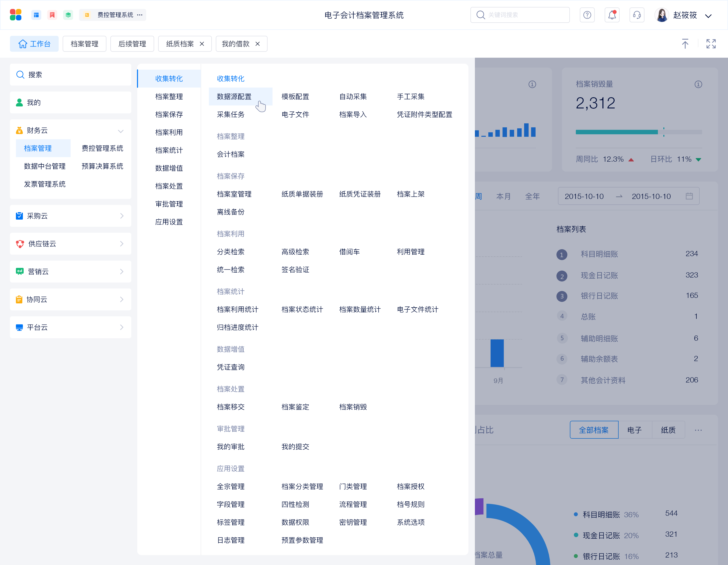Screen dimensions: 728x565
Task: Click info icon on 档案销毁量 card
Action: tap(698, 84)
